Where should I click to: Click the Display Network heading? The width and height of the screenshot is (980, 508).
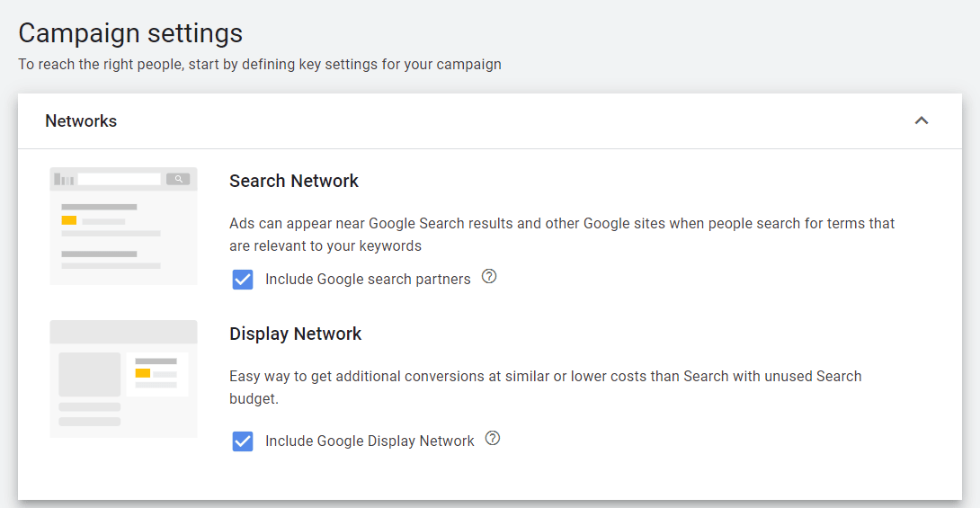295,334
